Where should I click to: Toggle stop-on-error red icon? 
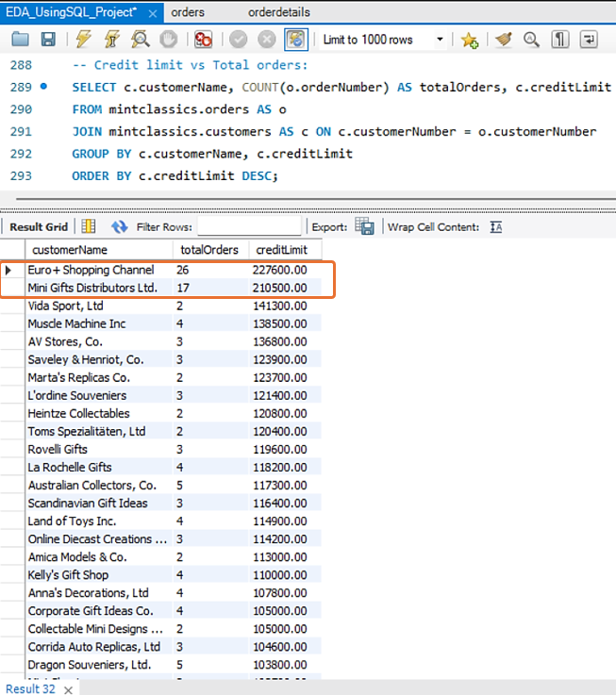click(x=203, y=40)
